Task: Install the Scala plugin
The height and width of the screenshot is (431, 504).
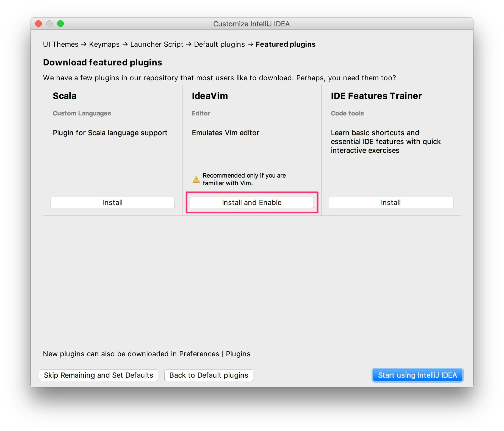Action: coord(112,203)
